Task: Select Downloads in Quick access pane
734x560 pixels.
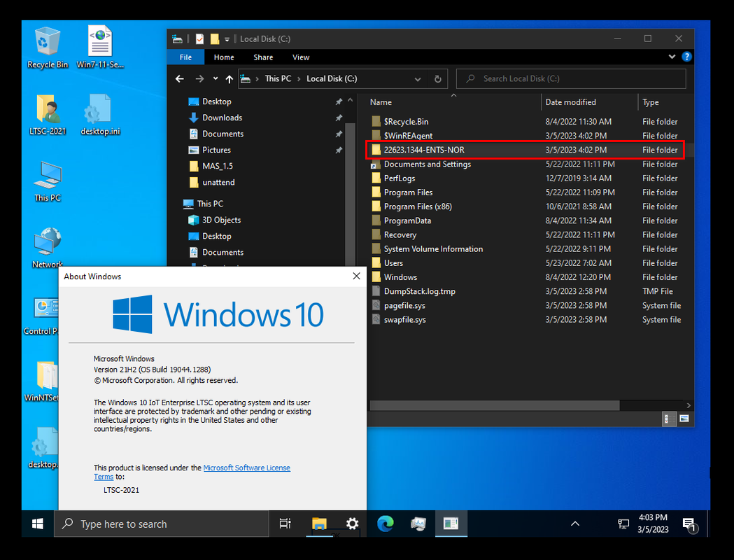Action: point(222,118)
